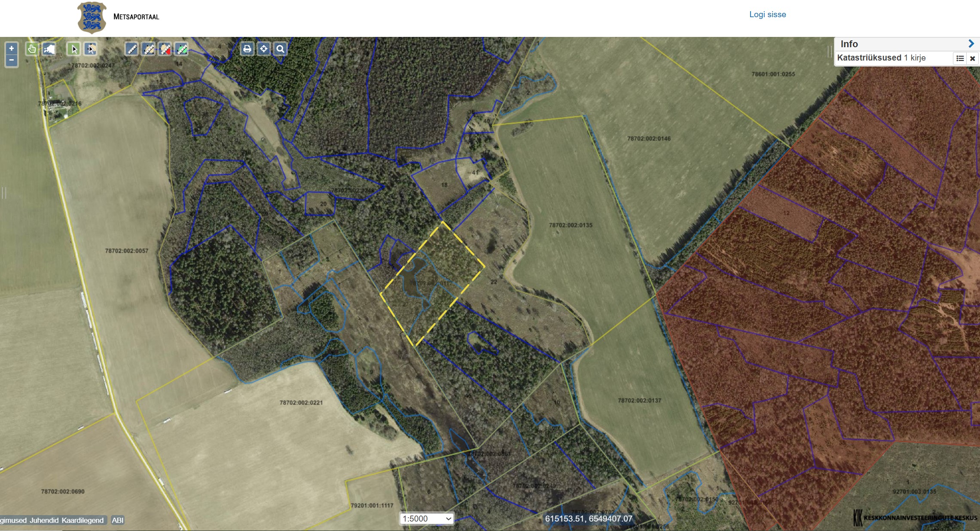The image size is (980, 531).
Task: Open the 1:5000 scale dropdown
Action: point(427,519)
